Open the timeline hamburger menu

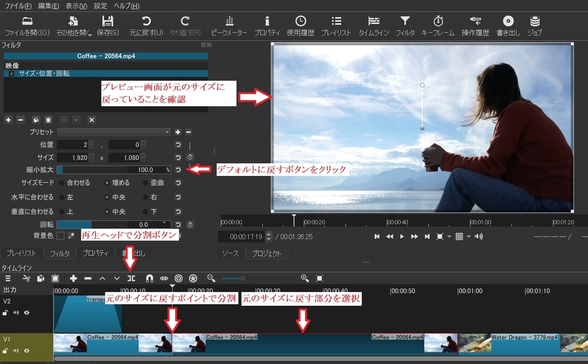click(x=8, y=278)
